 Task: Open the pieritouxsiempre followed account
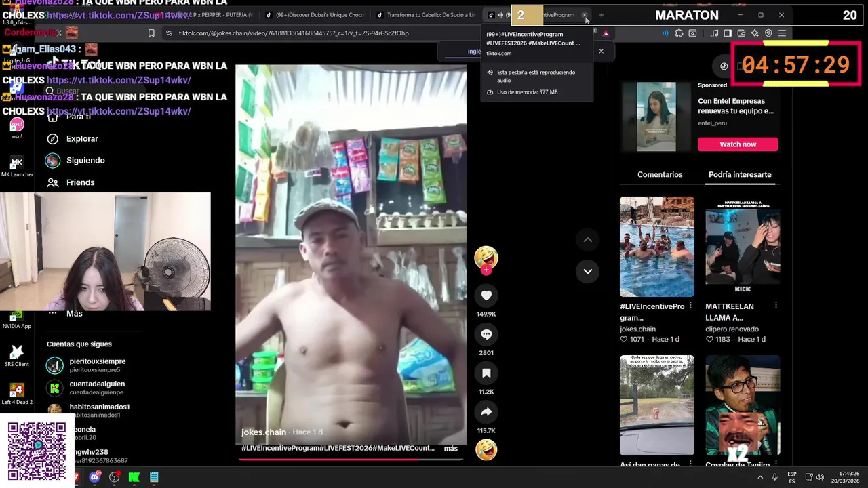point(86,365)
